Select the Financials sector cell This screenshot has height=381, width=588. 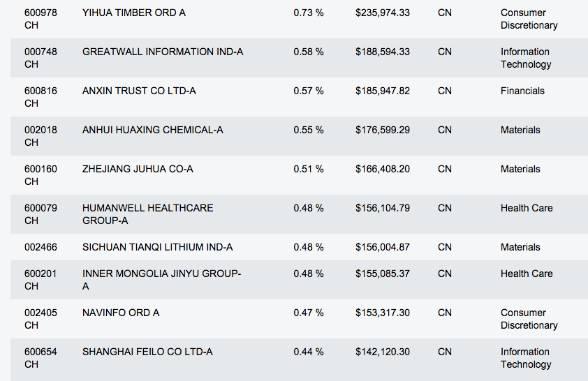tap(522, 91)
